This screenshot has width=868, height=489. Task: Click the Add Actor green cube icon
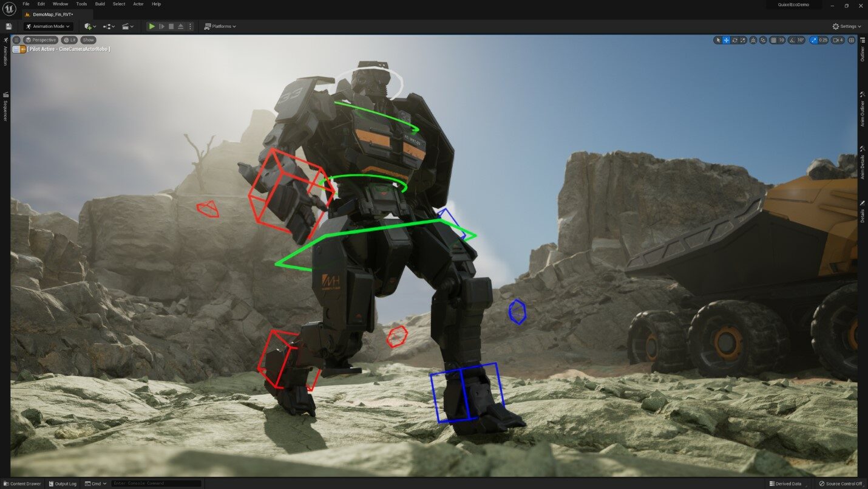tap(87, 26)
